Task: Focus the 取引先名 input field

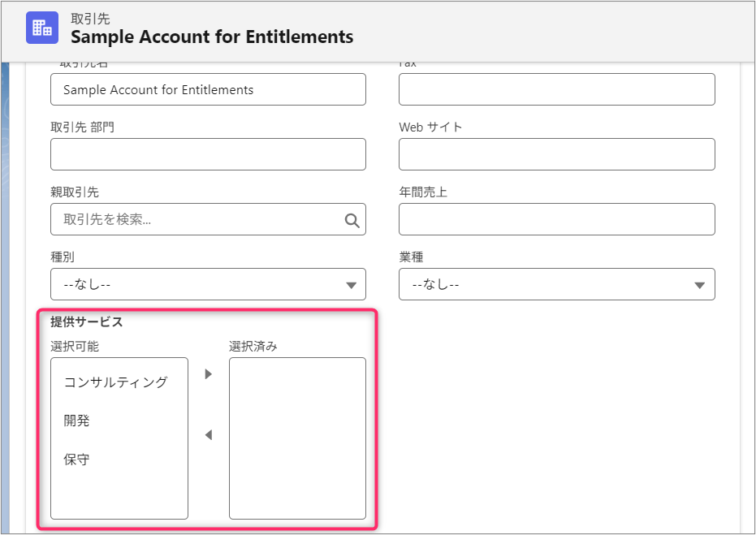Action: (x=208, y=90)
